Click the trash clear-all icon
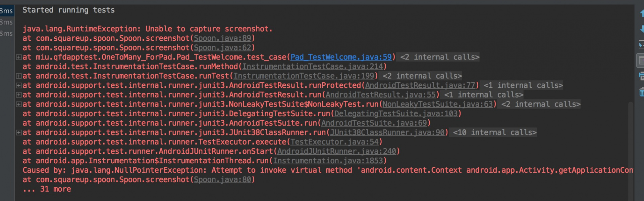This screenshot has height=201, width=644. [x=642, y=92]
